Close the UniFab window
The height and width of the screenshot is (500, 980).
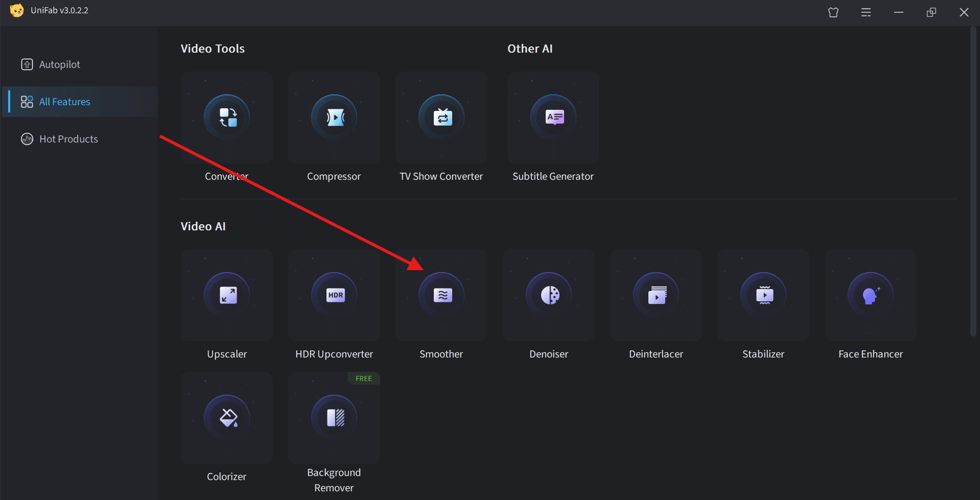964,12
